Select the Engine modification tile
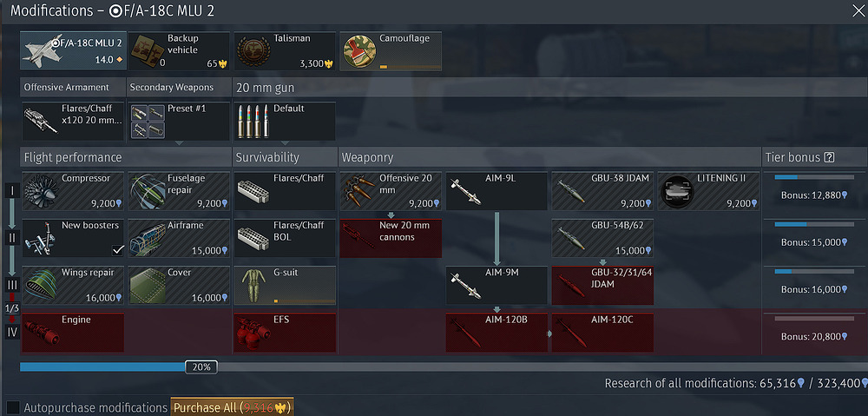 coord(73,333)
